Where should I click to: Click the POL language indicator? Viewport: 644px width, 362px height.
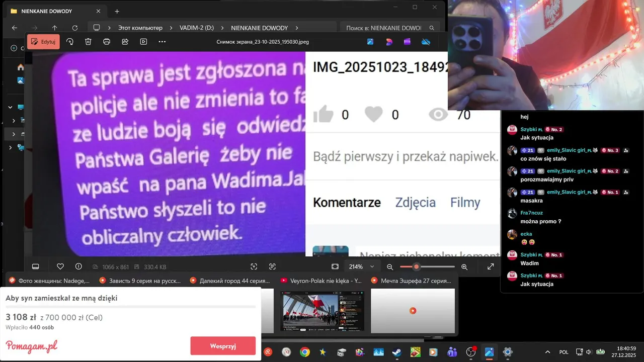click(564, 352)
